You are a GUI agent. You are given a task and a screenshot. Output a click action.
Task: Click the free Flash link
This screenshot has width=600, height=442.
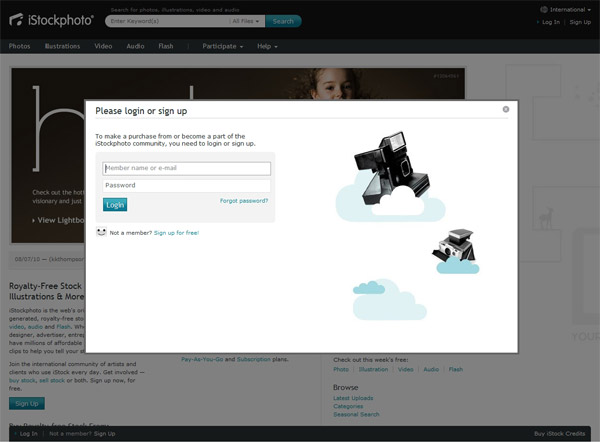[x=455, y=369]
